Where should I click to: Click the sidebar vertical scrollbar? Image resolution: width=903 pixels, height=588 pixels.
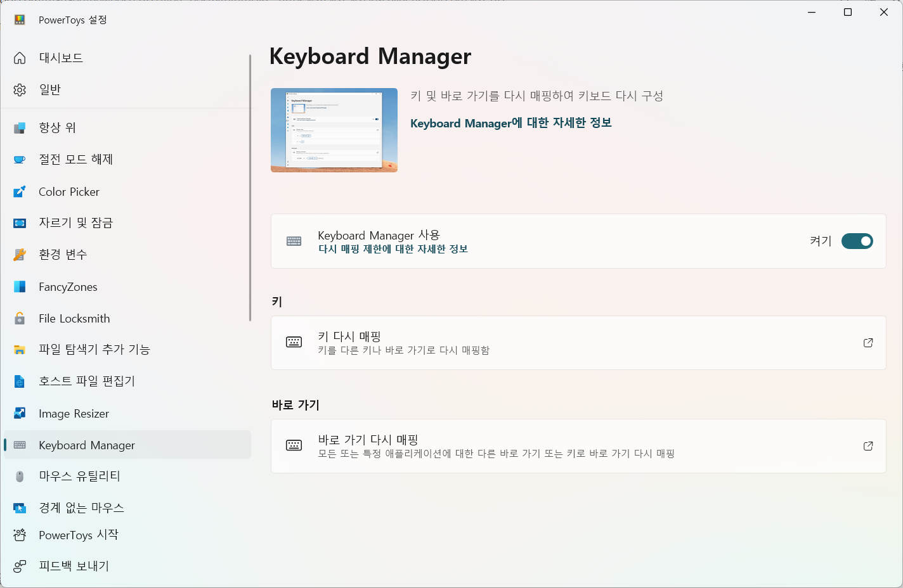click(x=250, y=188)
